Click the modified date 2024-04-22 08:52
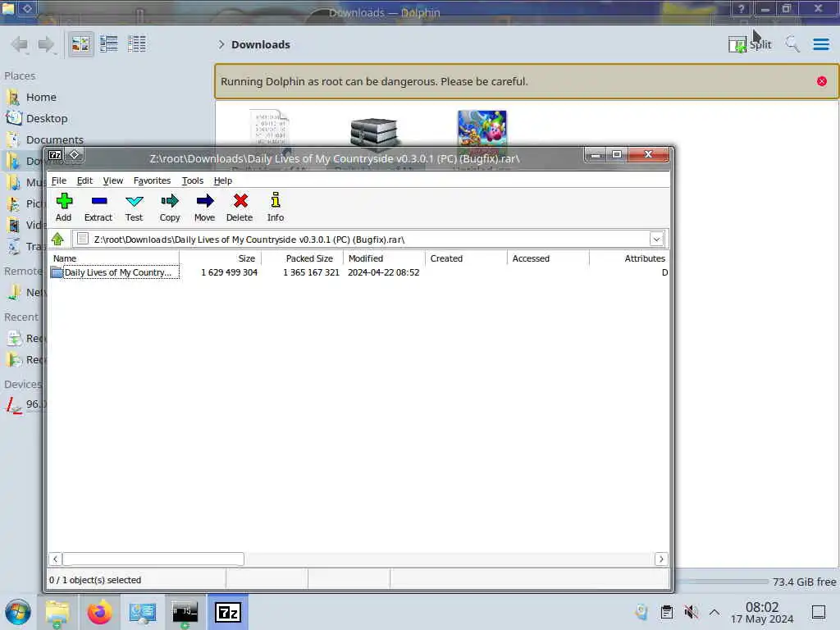Screen dimensions: 840x630 [384, 272]
